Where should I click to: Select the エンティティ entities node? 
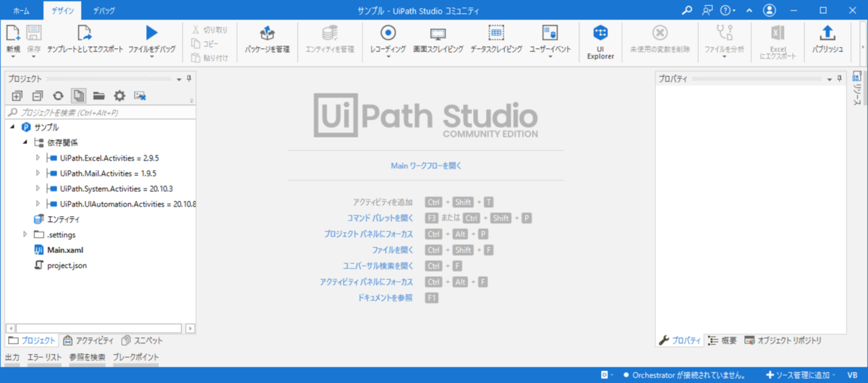pos(57,219)
